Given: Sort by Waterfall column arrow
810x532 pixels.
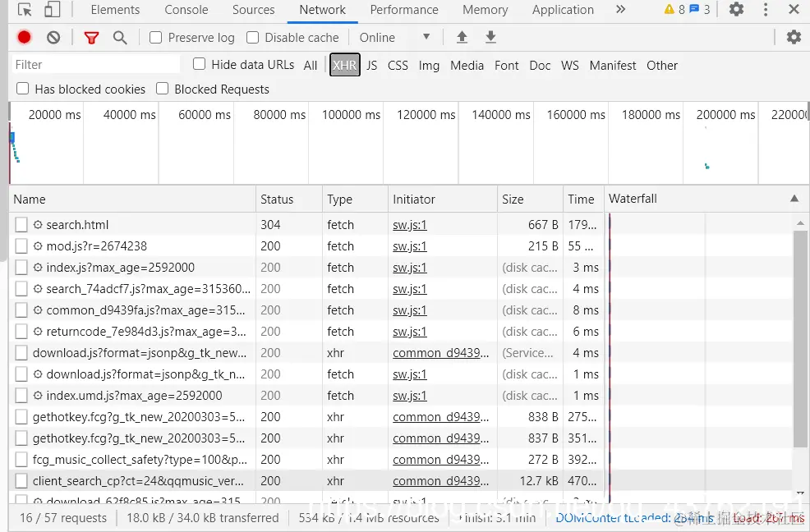Looking at the screenshot, I should coord(794,199).
